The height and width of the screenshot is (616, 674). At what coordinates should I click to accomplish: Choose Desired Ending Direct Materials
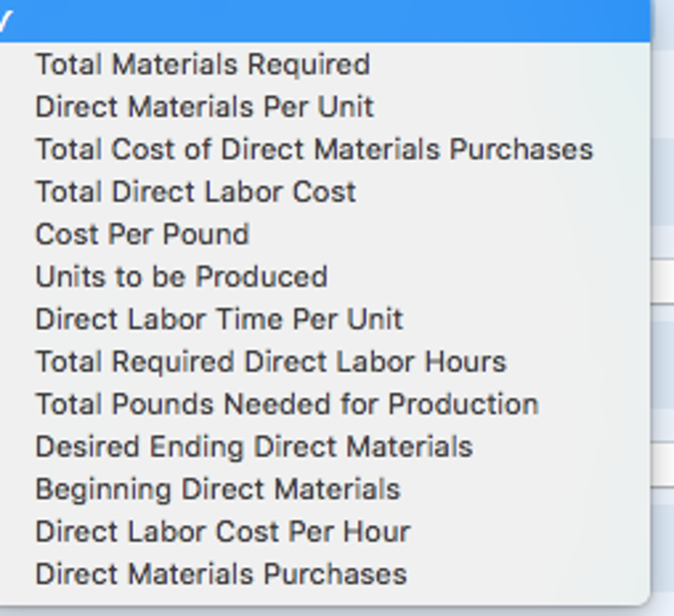point(254,447)
